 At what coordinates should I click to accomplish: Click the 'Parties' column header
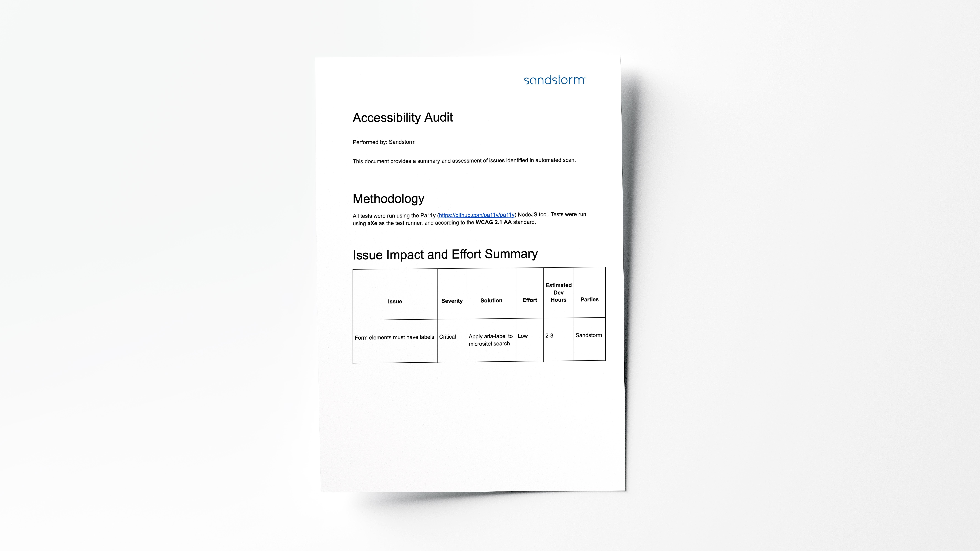click(589, 299)
